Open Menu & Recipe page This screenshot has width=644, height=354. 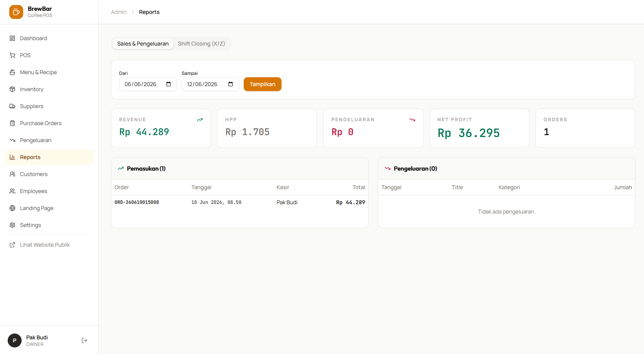49,72
